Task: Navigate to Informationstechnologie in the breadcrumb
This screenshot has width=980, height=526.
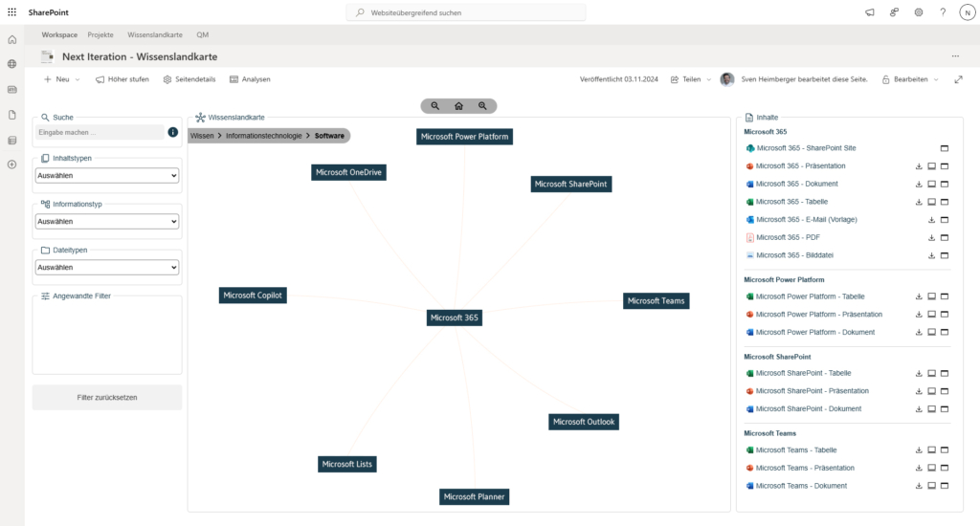Action: tap(264, 136)
